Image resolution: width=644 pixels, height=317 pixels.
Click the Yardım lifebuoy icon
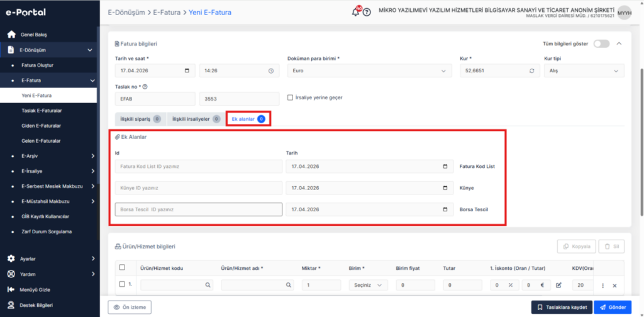pos(11,274)
